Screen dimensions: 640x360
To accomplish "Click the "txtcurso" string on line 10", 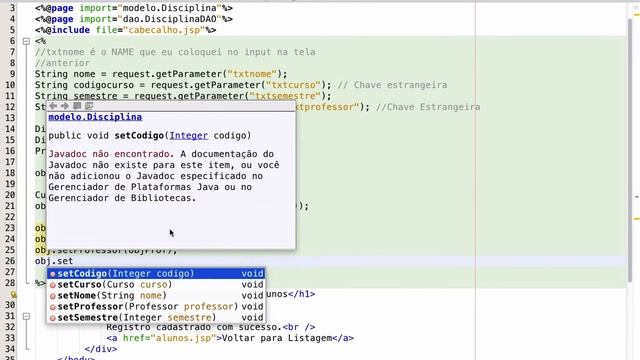I will coord(293,85).
